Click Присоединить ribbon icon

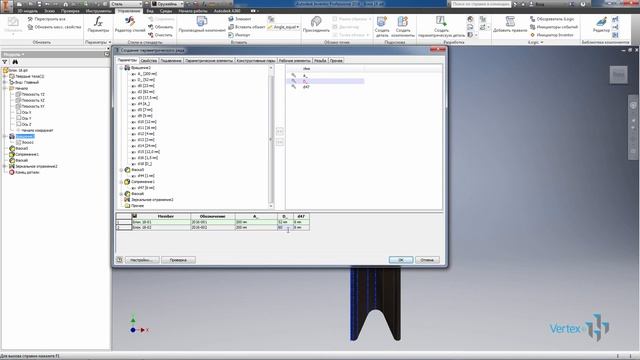coord(316,24)
